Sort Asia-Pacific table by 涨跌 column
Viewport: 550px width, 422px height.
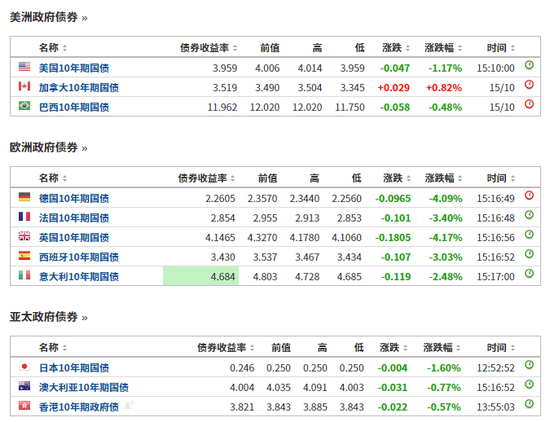394,348
